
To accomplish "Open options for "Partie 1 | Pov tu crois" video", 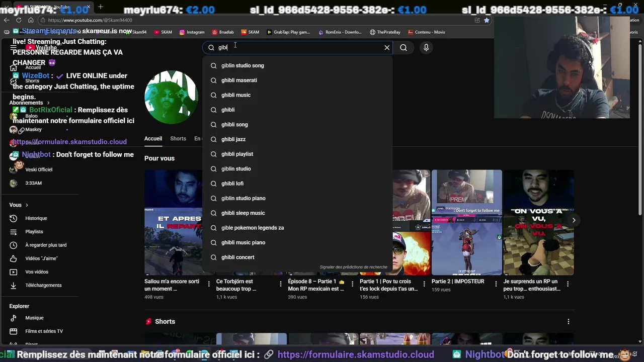I will click(x=424, y=284).
